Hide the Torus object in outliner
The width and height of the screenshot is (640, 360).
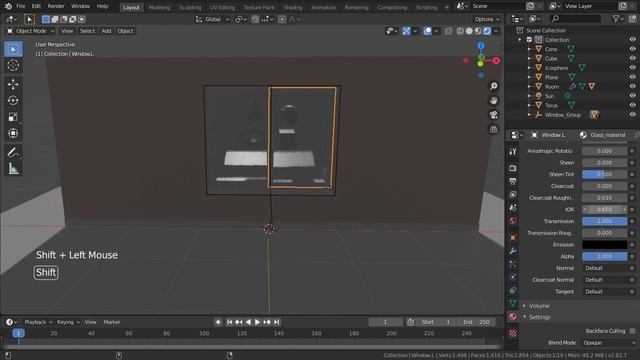[x=632, y=105]
